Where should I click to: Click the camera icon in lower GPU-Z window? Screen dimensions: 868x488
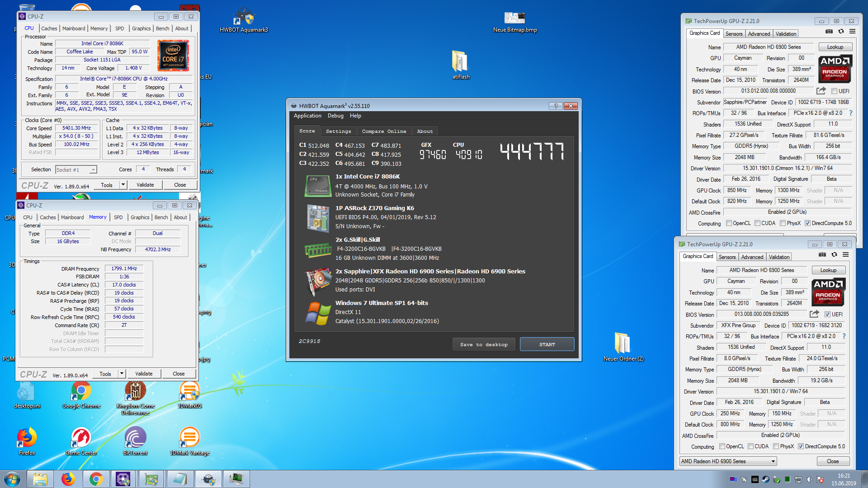[x=822, y=255]
